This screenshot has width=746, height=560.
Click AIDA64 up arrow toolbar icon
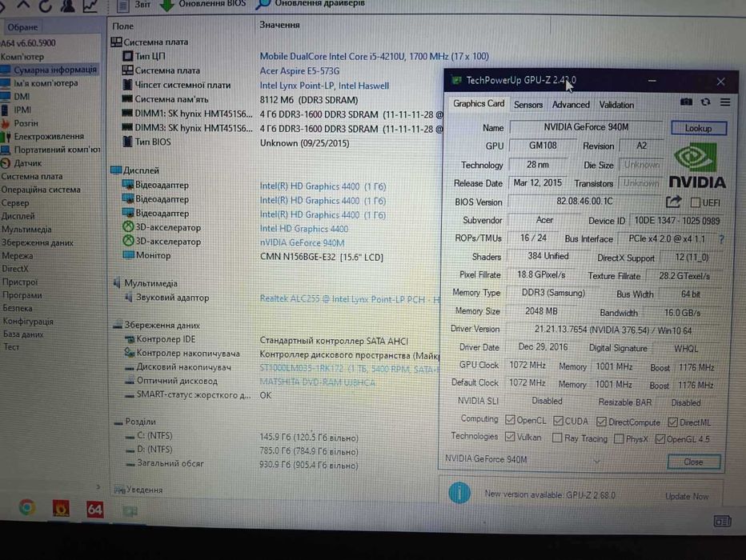click(x=23, y=6)
